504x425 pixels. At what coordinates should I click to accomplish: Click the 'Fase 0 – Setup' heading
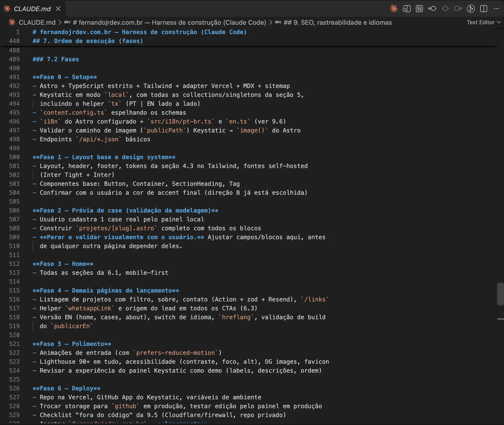coord(65,77)
